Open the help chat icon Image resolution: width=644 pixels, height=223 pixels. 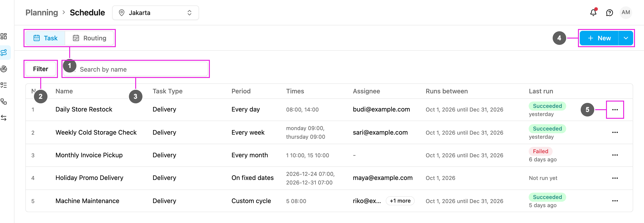pyautogui.click(x=609, y=12)
